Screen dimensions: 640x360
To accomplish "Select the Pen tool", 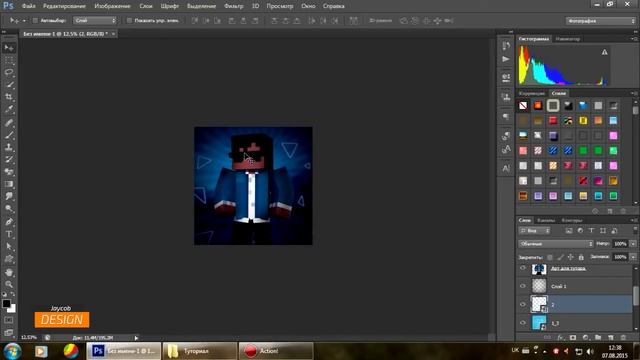I will [9, 222].
